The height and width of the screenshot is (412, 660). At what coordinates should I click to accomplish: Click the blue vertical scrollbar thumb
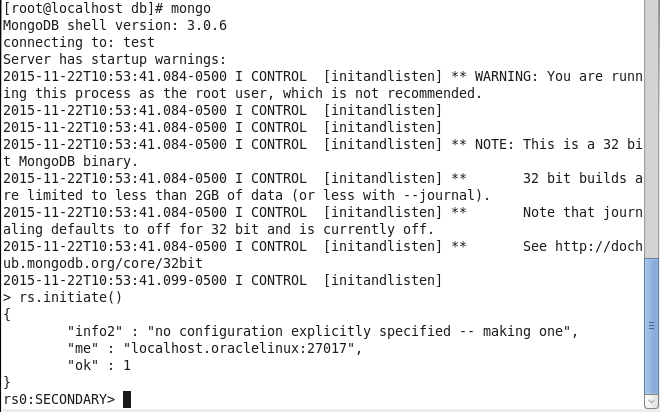click(652, 327)
